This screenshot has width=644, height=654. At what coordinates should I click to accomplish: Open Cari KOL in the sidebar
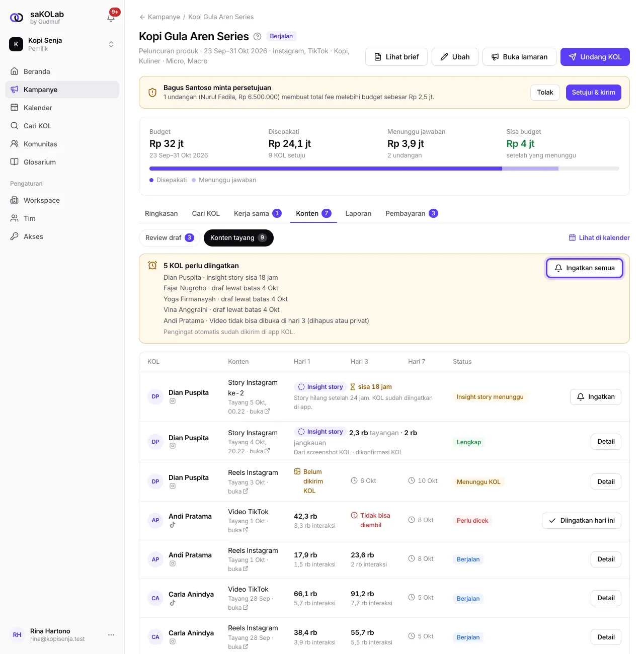(62, 126)
